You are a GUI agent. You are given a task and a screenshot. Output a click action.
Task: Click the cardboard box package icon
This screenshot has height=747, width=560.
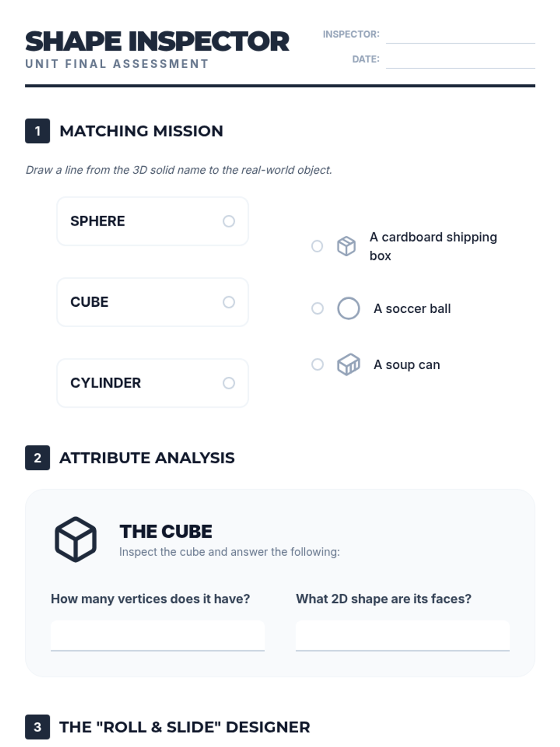(346, 246)
